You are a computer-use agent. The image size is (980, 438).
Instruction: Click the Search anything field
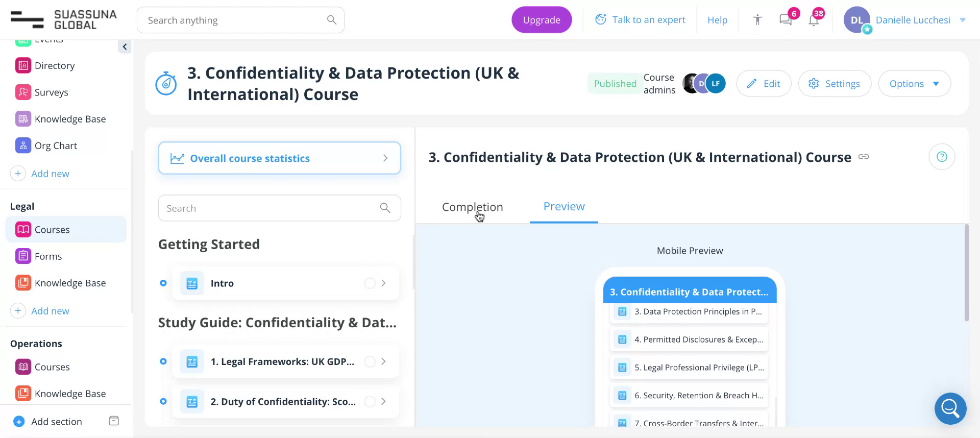pos(235,20)
